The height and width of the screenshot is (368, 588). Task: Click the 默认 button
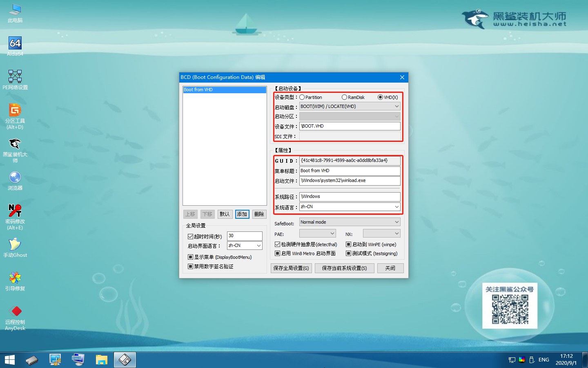coord(225,214)
